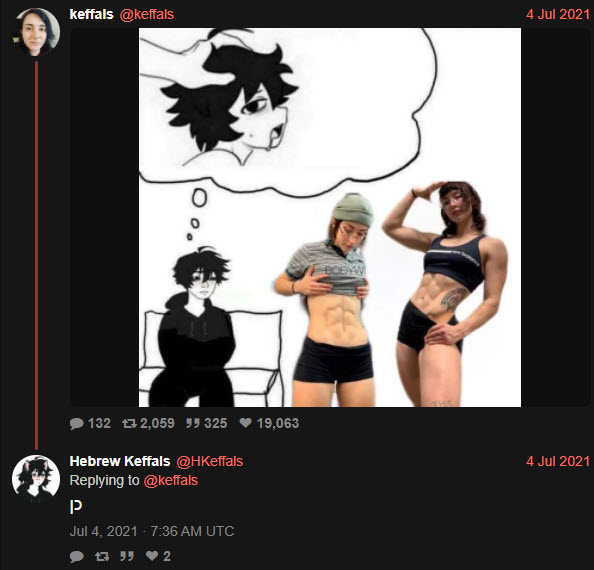Open keffals' profile avatar picture
Image resolution: width=594 pixels, height=570 pixels.
click(36, 32)
